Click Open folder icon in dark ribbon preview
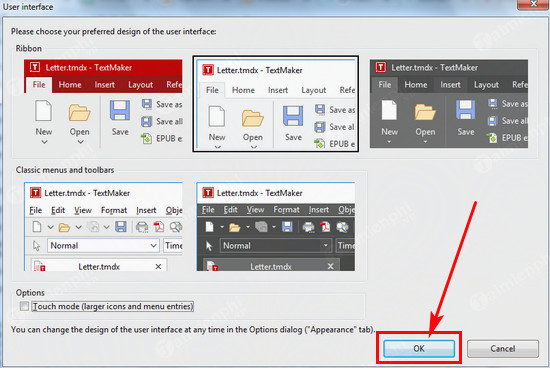This screenshot has width=550, height=368. 425,112
